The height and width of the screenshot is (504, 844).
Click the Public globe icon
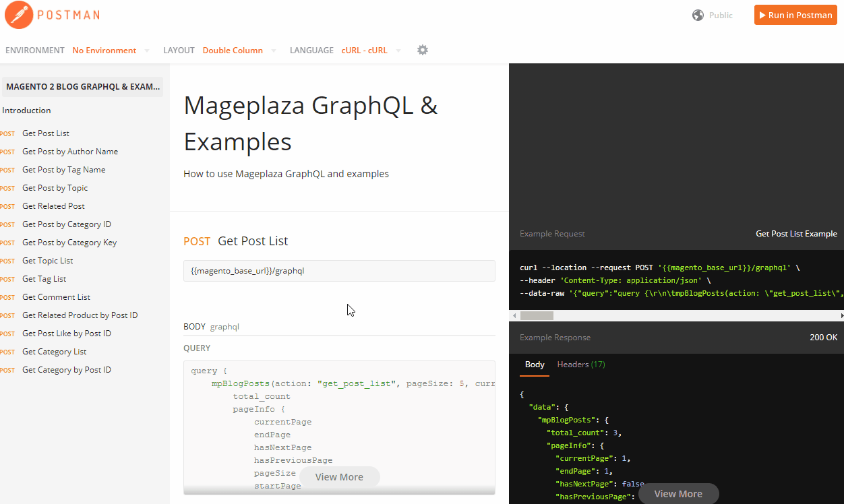(698, 15)
